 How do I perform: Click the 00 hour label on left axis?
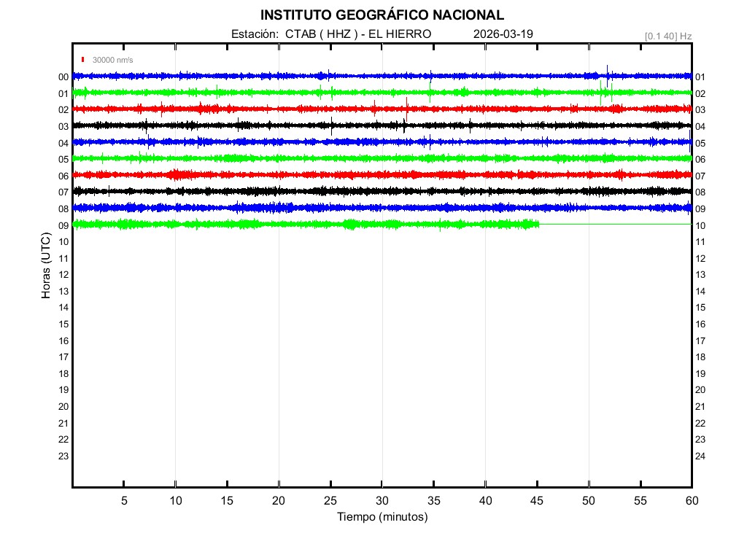63,77
